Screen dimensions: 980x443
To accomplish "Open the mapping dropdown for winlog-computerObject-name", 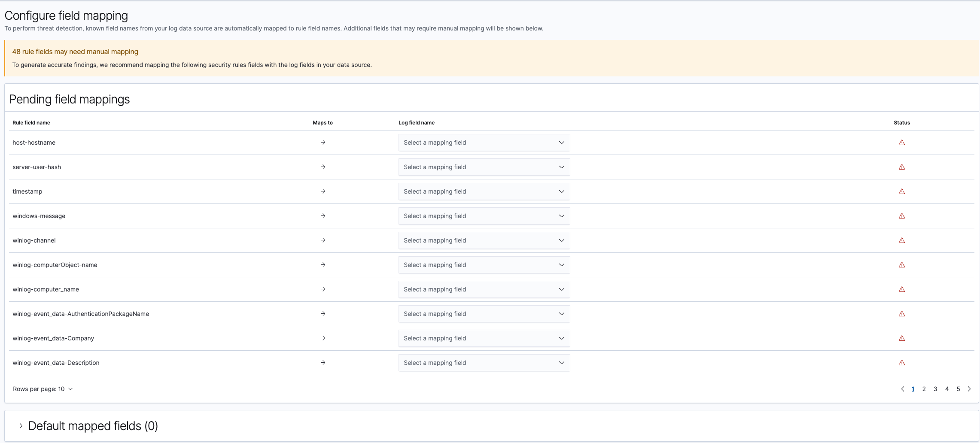I will tap(484, 265).
